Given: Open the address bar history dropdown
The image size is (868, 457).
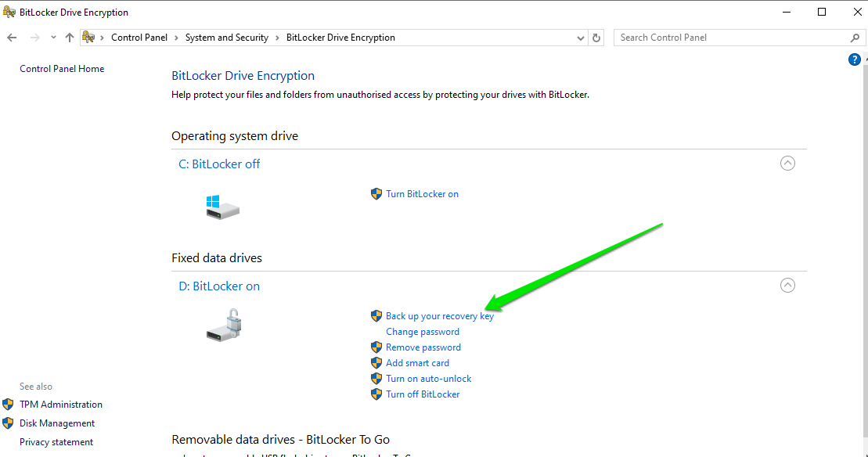Looking at the screenshot, I should click(580, 38).
